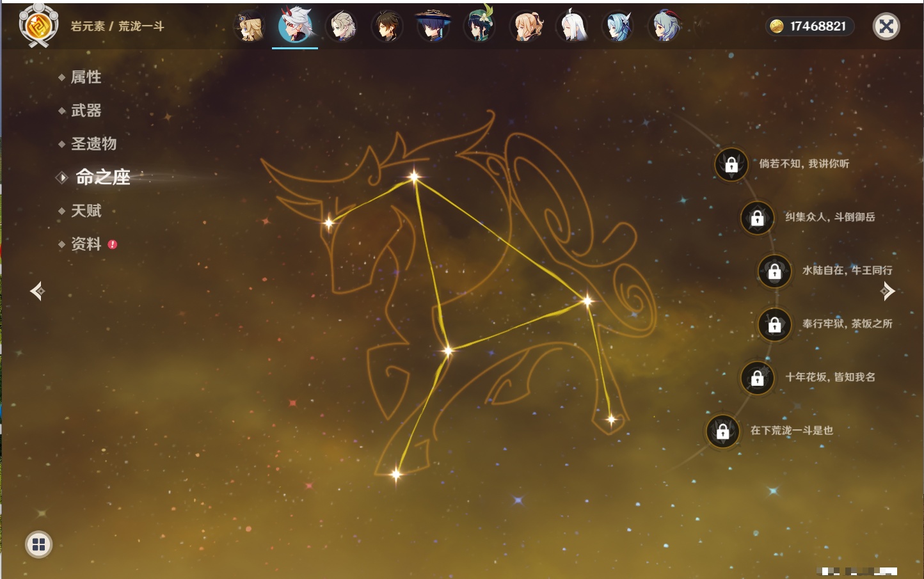Click the Mora coin icon
924x579 pixels.
pos(777,26)
